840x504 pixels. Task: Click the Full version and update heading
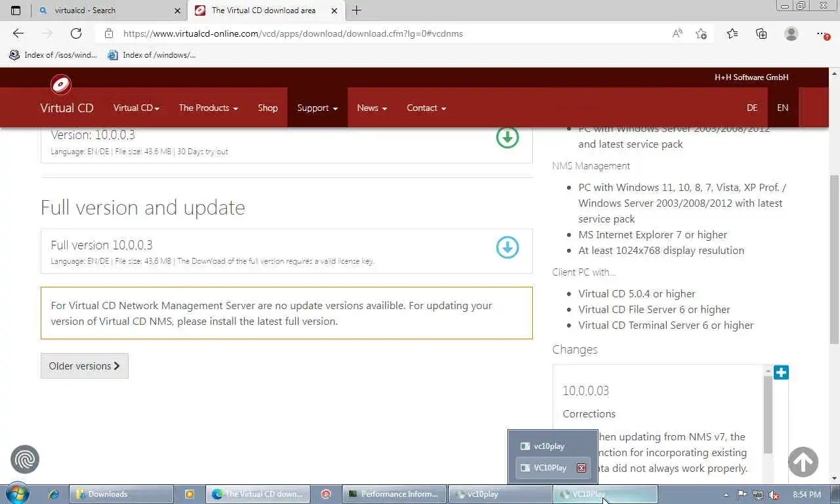pos(142,207)
